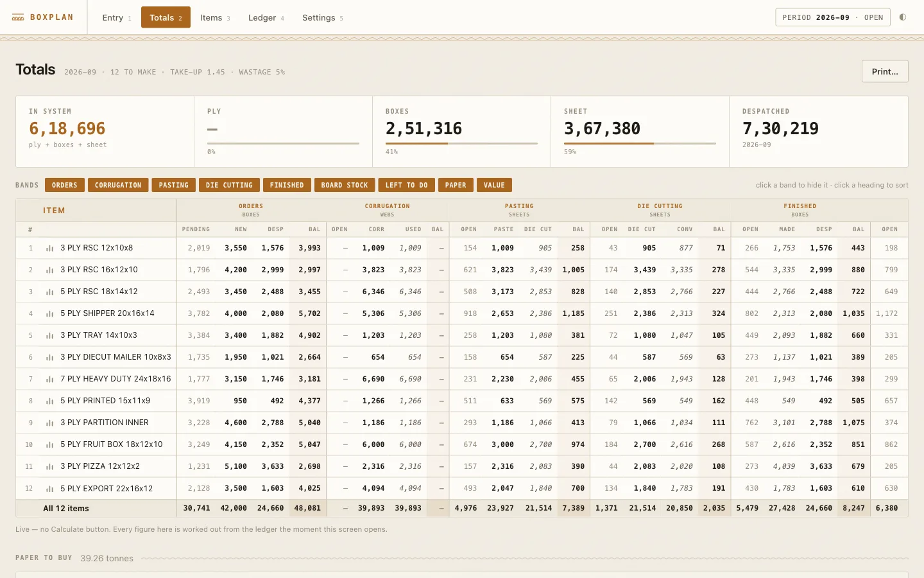This screenshot has height=578, width=924.
Task: Sort by Orders PENDING column
Action: [x=196, y=229]
